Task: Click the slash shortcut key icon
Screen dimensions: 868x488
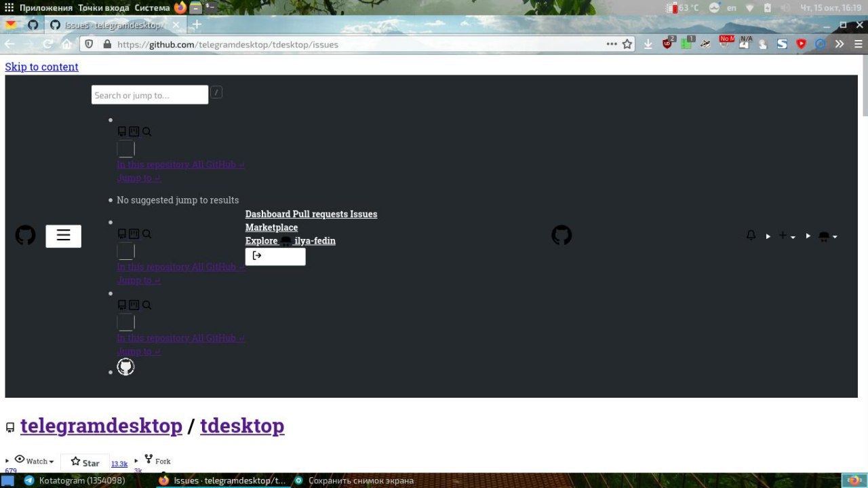Action: pos(216,92)
